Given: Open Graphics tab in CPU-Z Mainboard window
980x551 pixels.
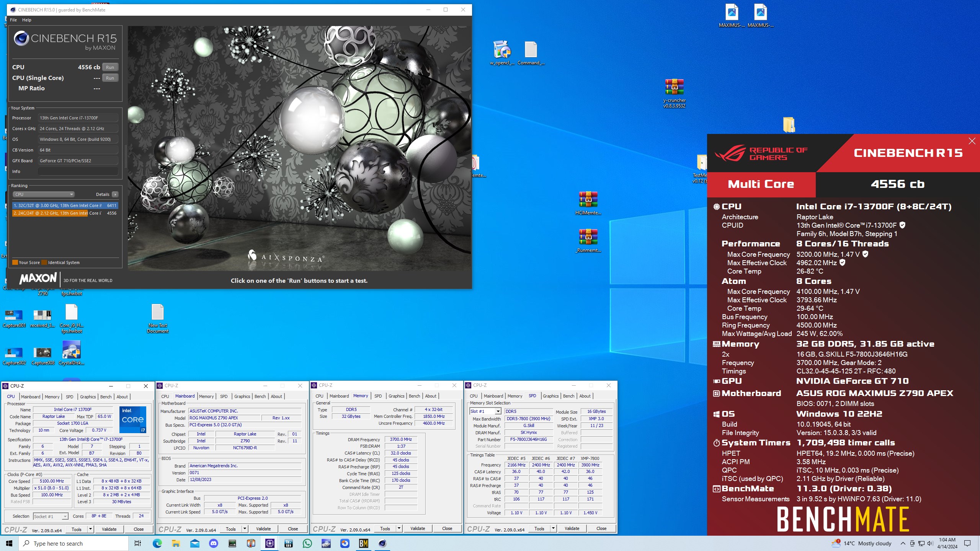Looking at the screenshot, I should coord(242,396).
